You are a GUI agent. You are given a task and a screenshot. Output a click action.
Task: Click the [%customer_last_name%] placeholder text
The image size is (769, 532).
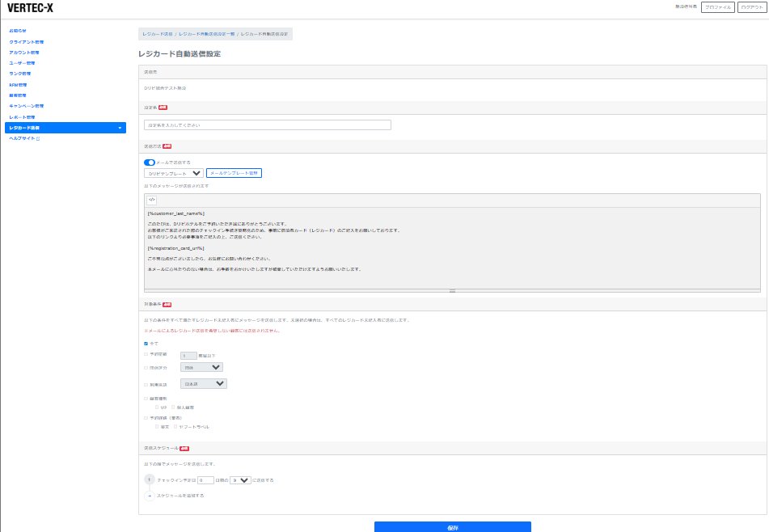click(176, 213)
